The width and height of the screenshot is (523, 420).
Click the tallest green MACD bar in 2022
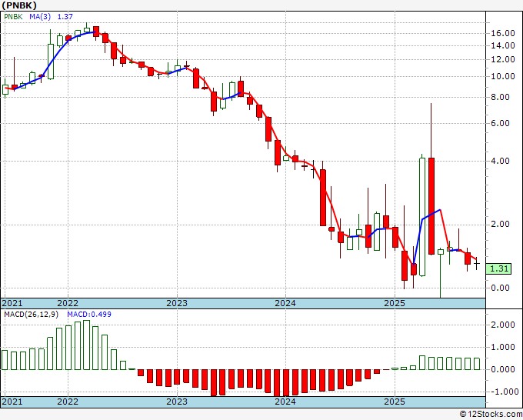click(86, 345)
